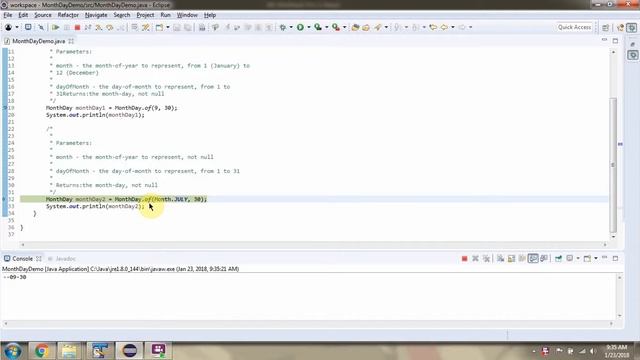Open the Window menu
Image resolution: width=640 pixels, height=360 pixels.
187,15
